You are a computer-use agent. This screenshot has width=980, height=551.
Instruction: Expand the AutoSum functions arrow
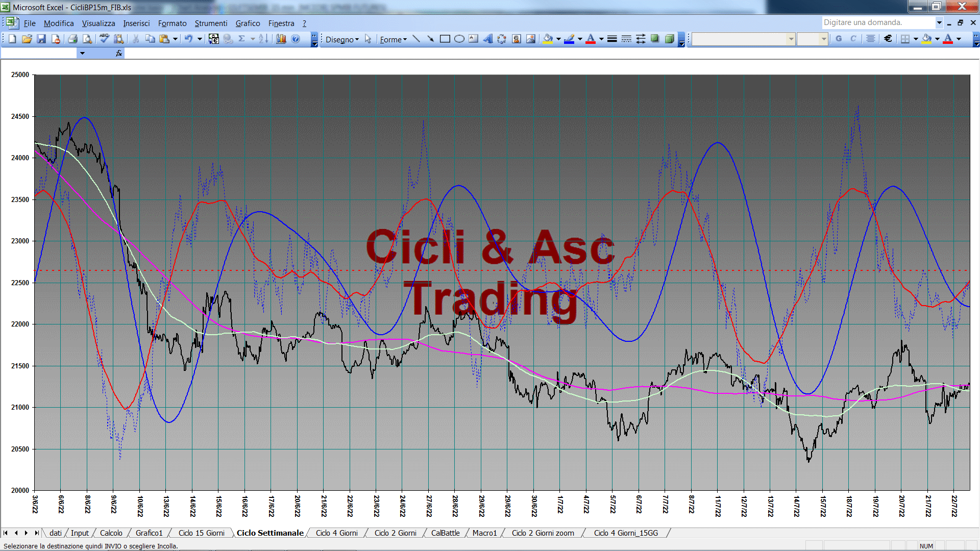(253, 39)
